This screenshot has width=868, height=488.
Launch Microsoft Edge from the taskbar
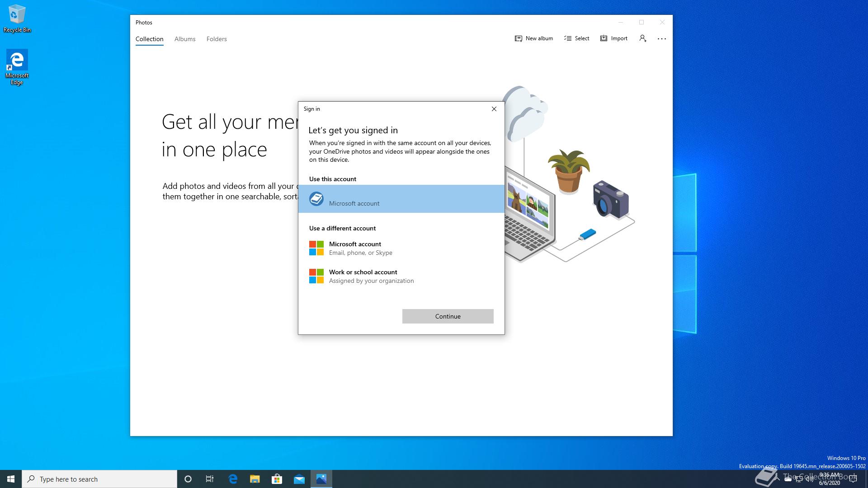tap(233, 479)
